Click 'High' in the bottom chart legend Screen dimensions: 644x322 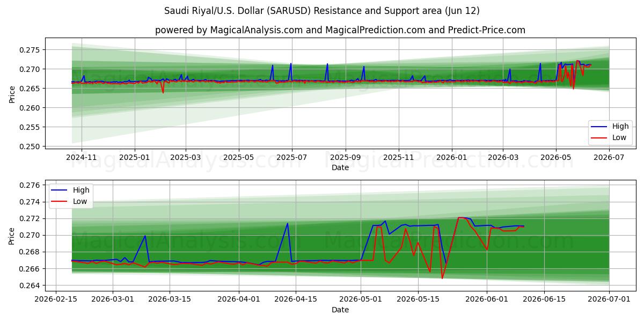(x=81, y=191)
